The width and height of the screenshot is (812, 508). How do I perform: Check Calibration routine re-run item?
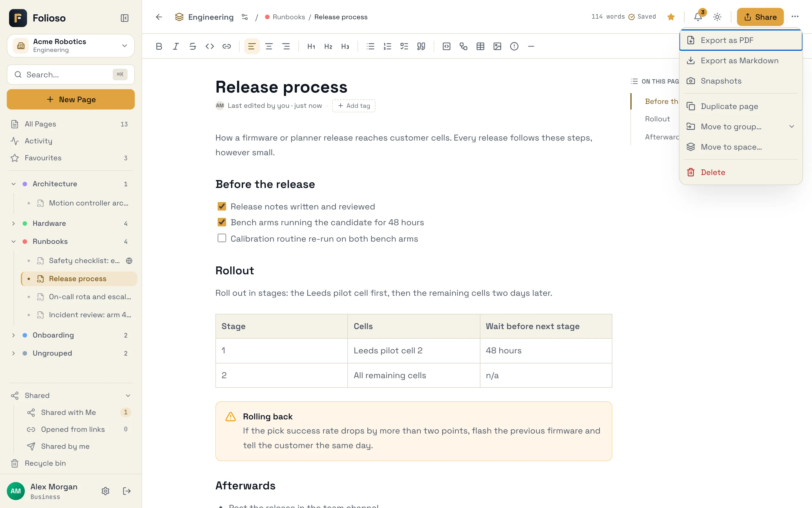tap(222, 238)
